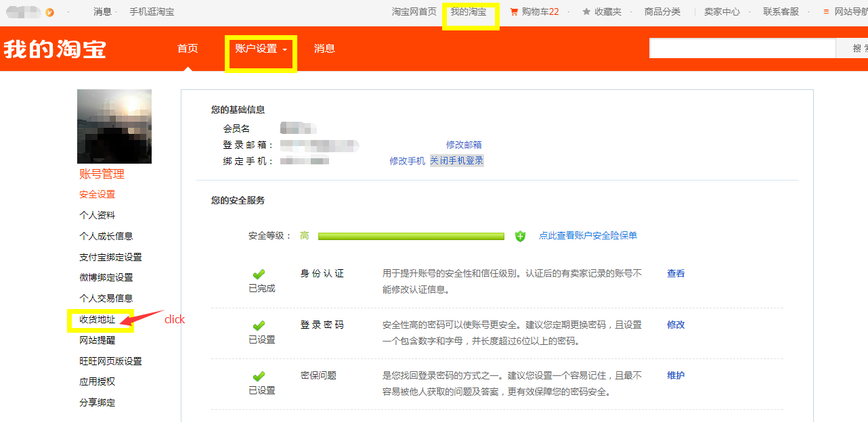Viewport: 868px width, 422px height.
Task: Click the 登录密码 green checkmark icon
Action: (x=259, y=326)
